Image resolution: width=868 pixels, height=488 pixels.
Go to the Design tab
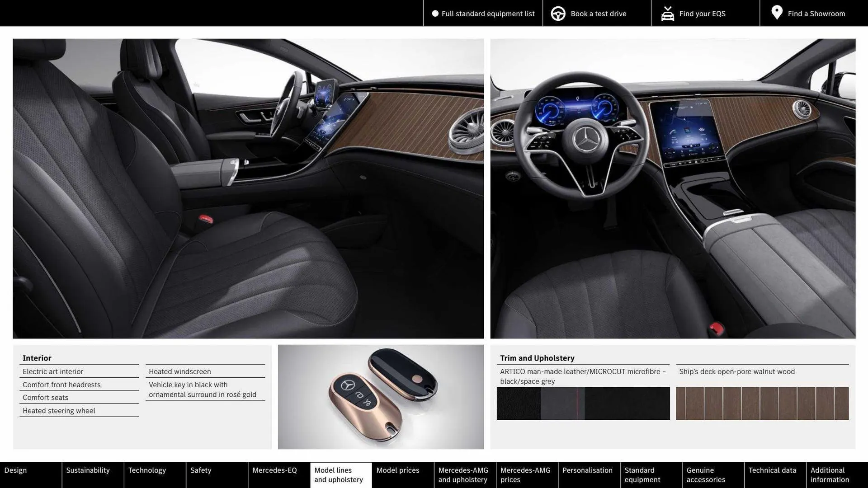(16, 470)
